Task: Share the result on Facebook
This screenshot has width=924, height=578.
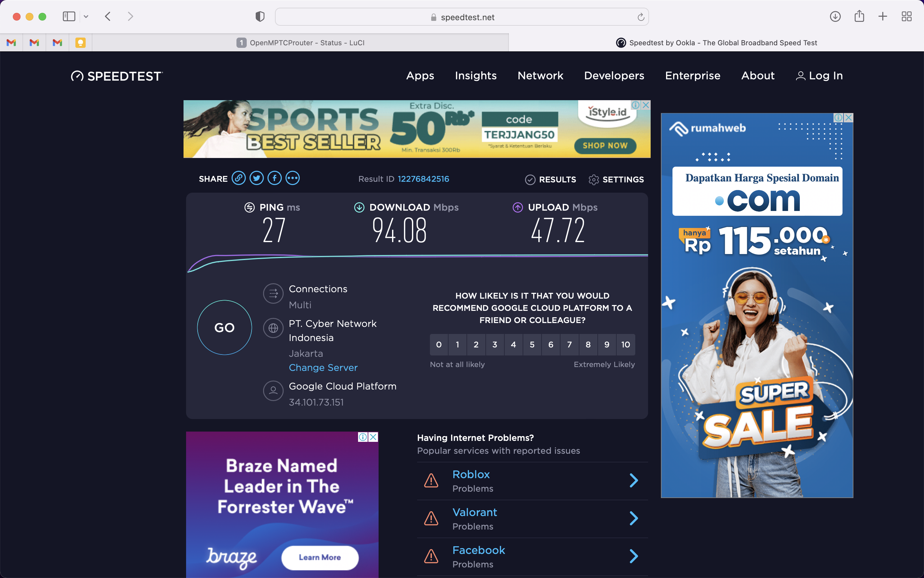Action: point(275,178)
